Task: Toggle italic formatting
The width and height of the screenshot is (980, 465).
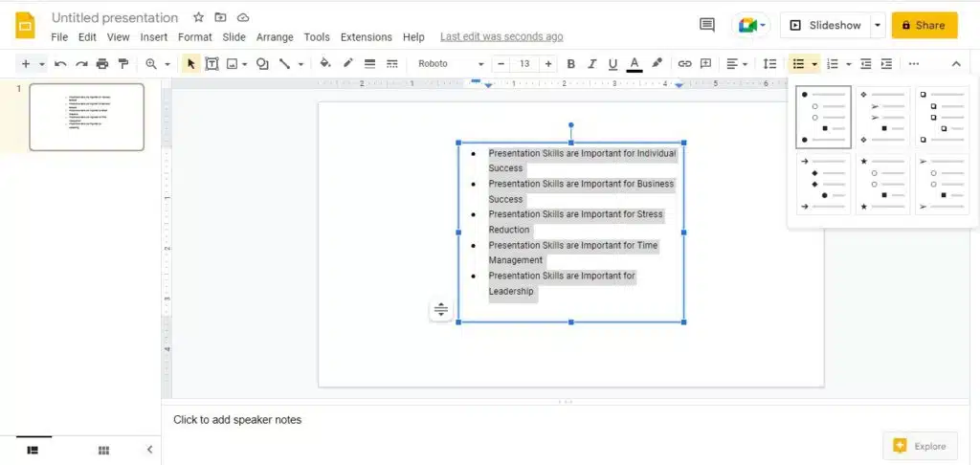Action: [x=592, y=64]
